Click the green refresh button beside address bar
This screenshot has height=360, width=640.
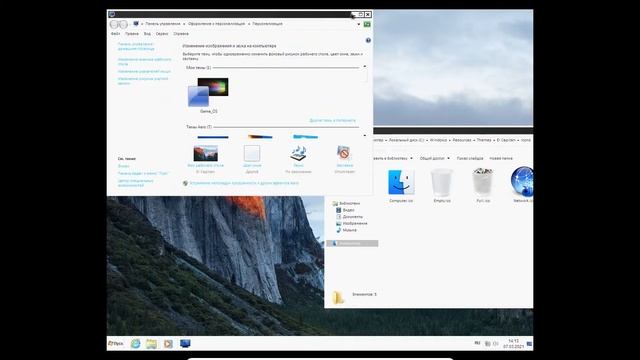point(367,24)
